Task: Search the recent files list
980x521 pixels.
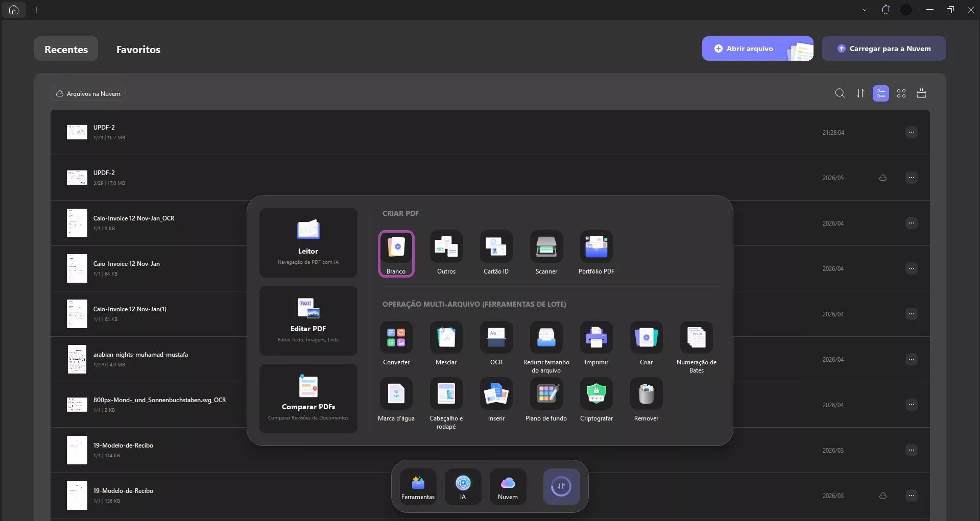Action: 840,93
